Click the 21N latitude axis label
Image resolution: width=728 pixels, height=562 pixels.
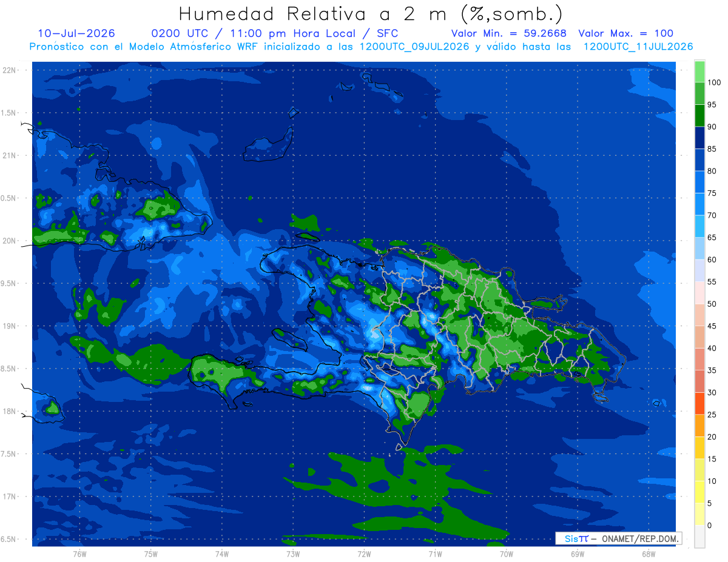pyautogui.click(x=10, y=155)
